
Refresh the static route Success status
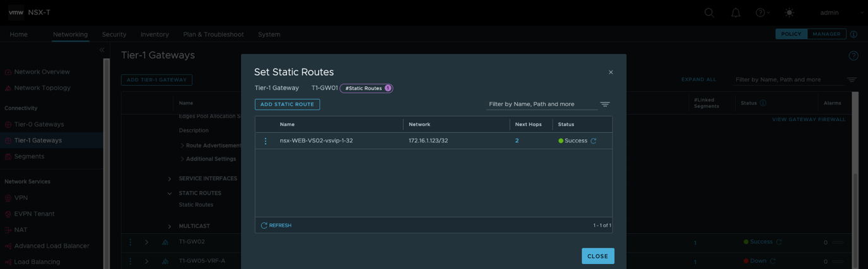coord(594,141)
